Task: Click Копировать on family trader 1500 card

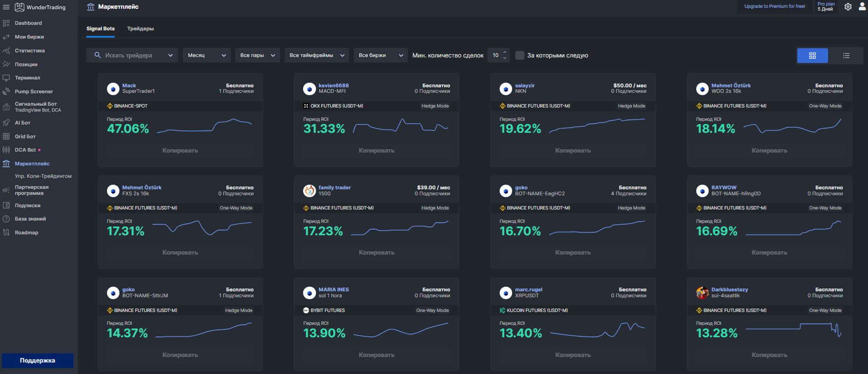Action: click(x=377, y=253)
